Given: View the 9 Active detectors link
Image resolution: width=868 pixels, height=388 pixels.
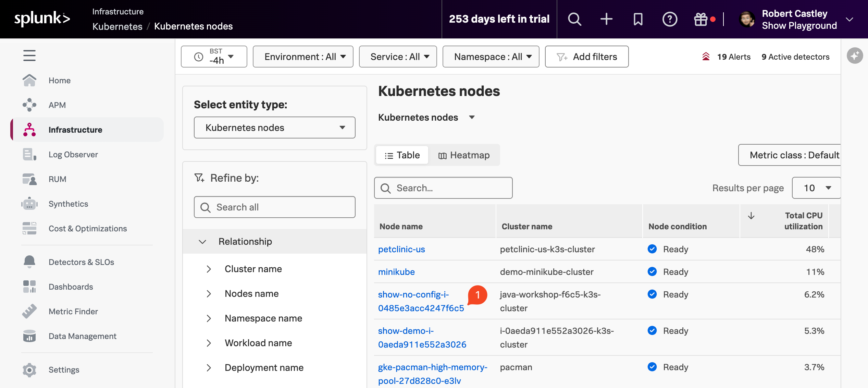Looking at the screenshot, I should 795,57.
